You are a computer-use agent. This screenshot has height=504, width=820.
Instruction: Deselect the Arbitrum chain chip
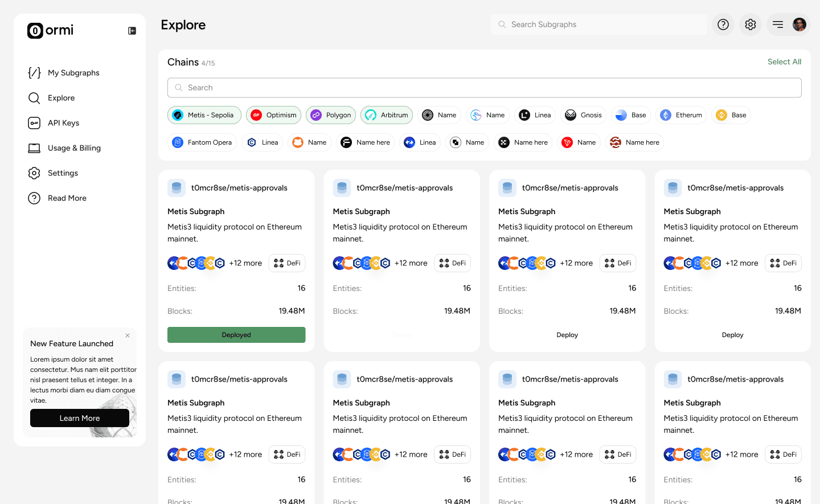coord(387,115)
